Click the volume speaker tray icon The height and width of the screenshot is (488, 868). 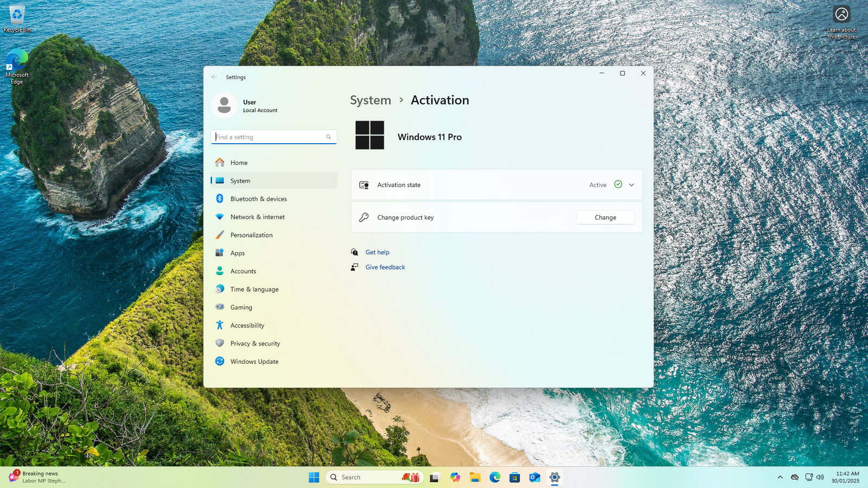click(x=820, y=477)
